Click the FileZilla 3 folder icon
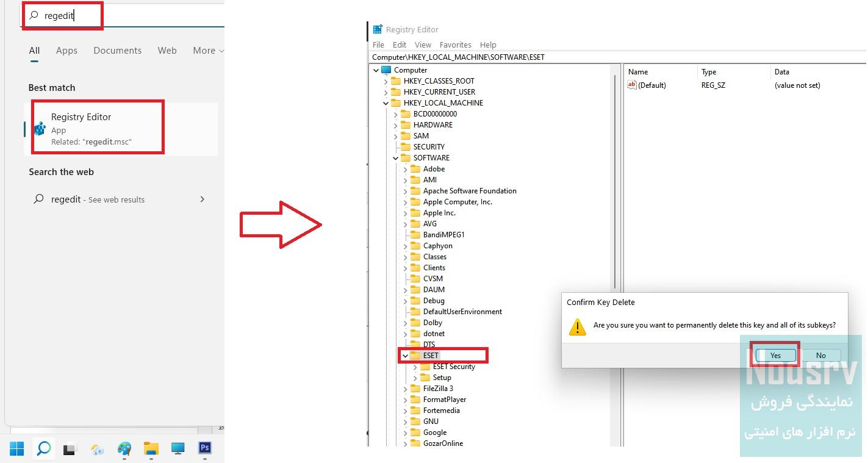Image resolution: width=868 pixels, height=463 pixels. click(x=415, y=389)
